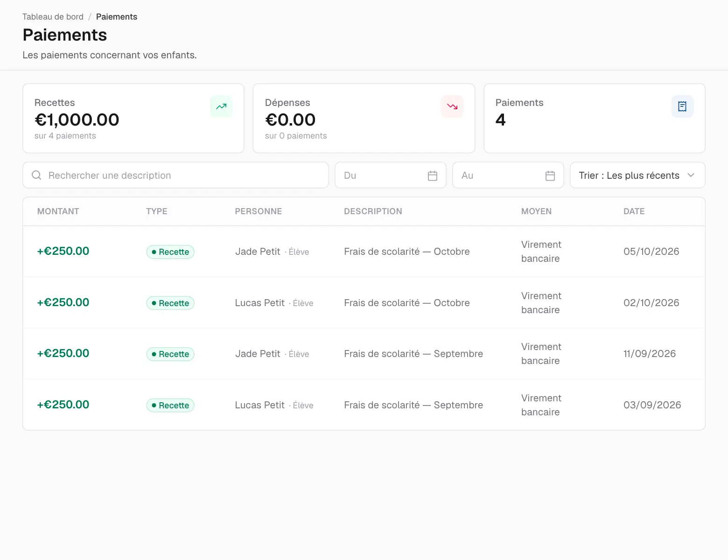Open the calendar icon in the Au field

pos(550,175)
